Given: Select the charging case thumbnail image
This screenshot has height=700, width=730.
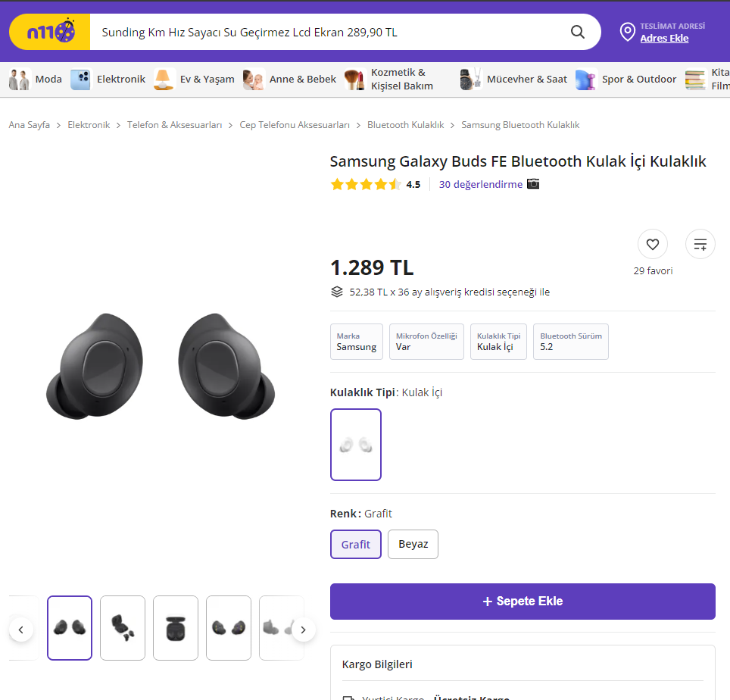Looking at the screenshot, I should 176,628.
